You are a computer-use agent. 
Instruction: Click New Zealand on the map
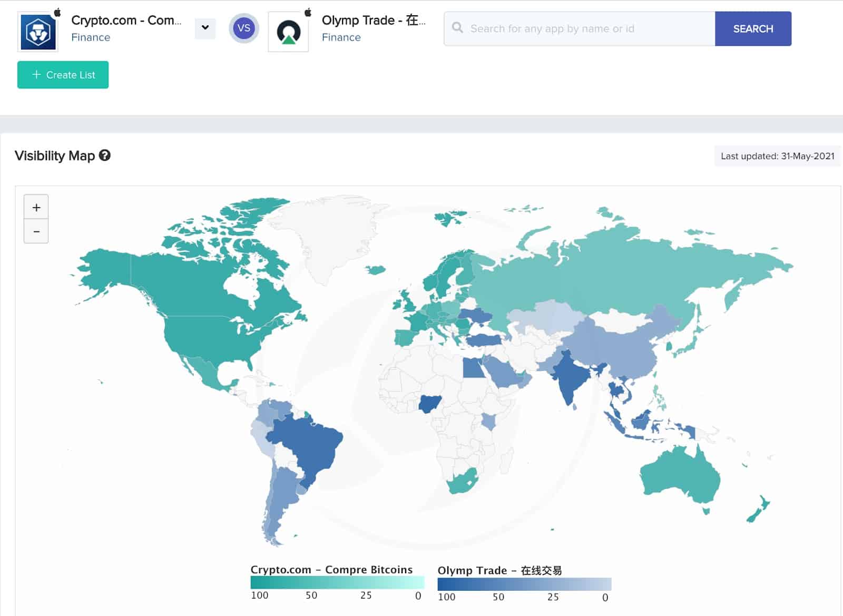(x=759, y=509)
